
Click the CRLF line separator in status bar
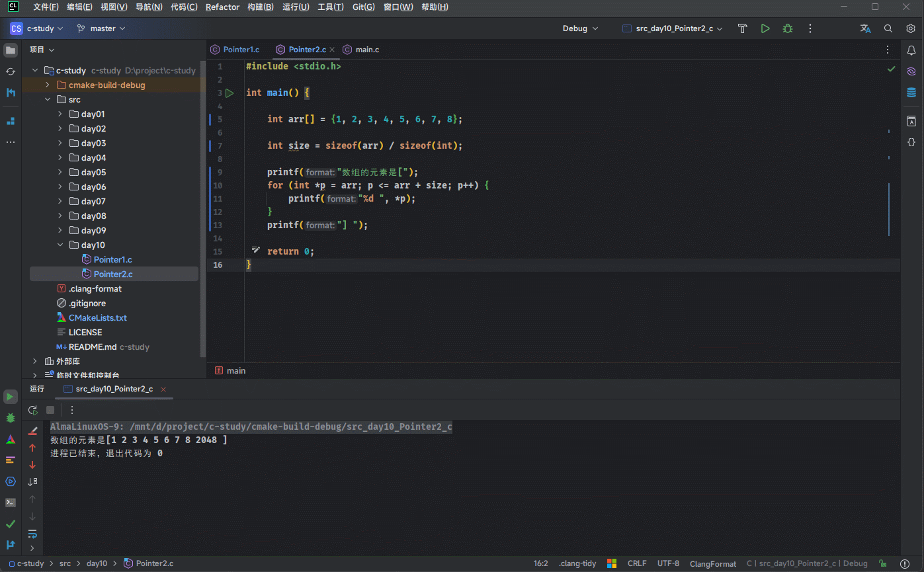pyautogui.click(x=637, y=563)
